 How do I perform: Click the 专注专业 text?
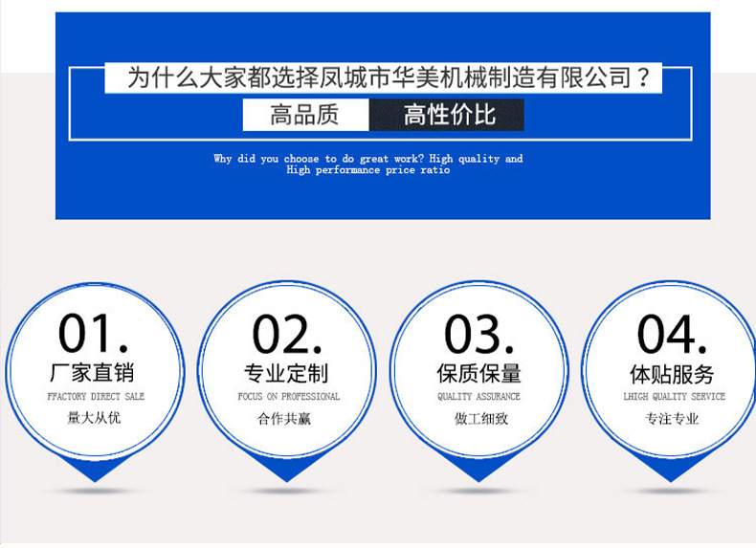(672, 419)
